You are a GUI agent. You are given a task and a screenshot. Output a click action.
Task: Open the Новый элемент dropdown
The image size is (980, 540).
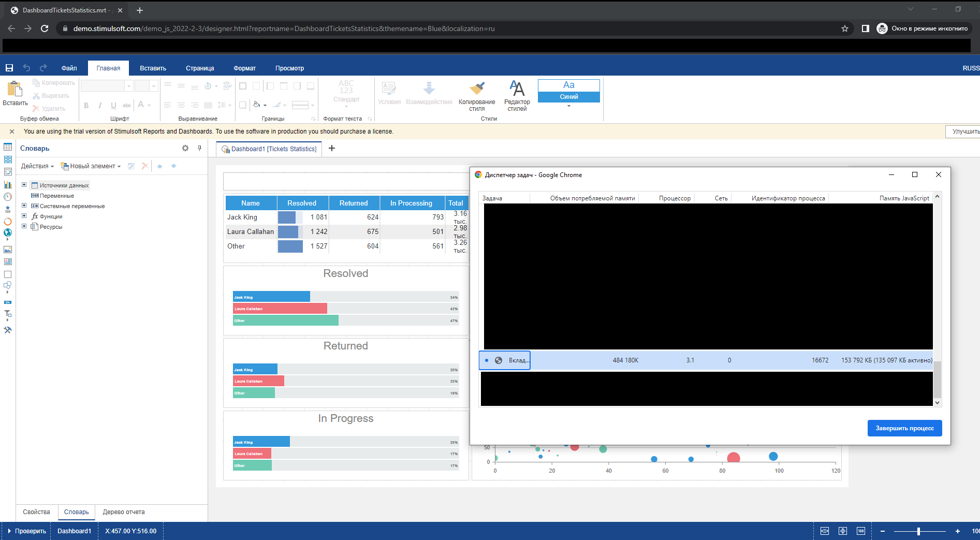91,166
